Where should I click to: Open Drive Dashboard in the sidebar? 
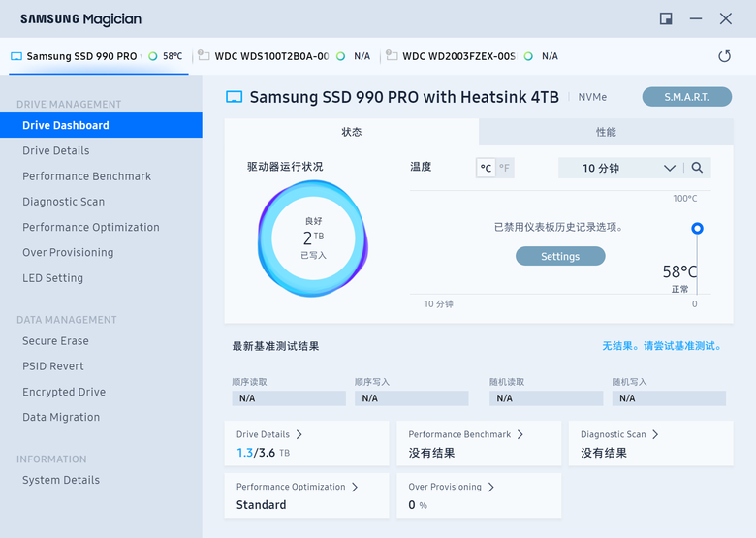[101, 125]
